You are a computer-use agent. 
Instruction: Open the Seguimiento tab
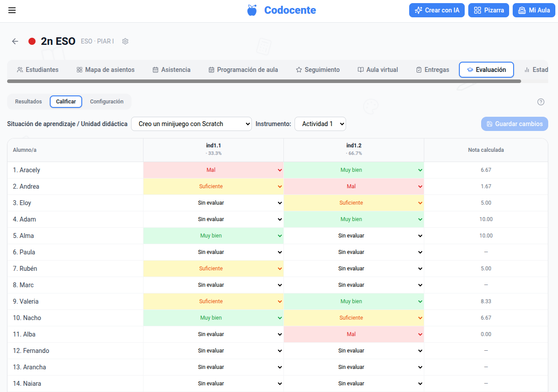(x=318, y=70)
